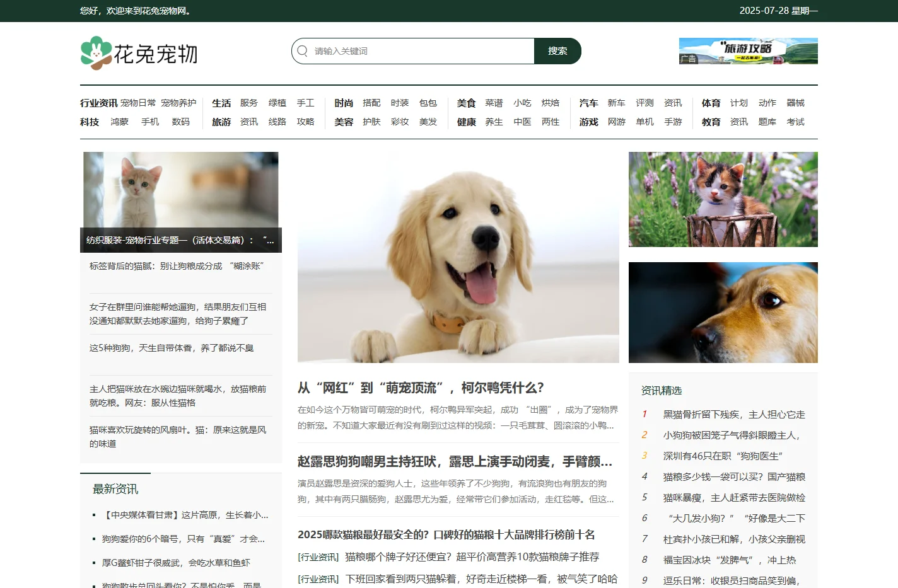Open 烘焙 under 美食
The height and width of the screenshot is (588, 898).
pyautogui.click(x=551, y=103)
